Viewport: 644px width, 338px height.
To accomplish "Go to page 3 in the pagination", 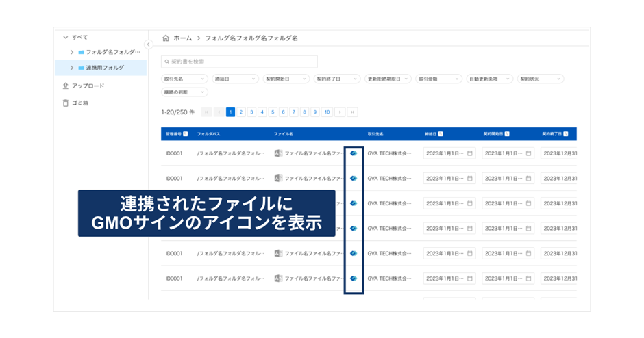I will [251, 112].
